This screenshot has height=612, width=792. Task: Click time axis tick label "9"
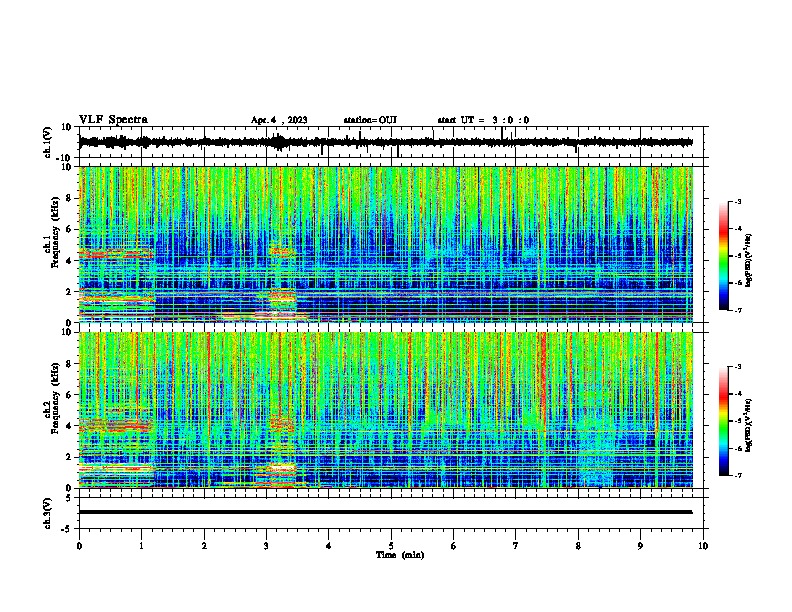(640, 546)
